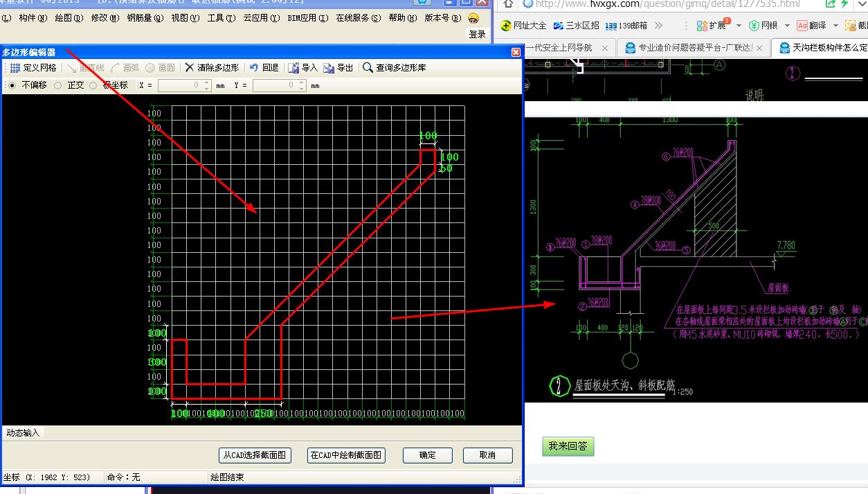Click the 登录 login button
Viewport: 868px width, 494px height.
(478, 34)
